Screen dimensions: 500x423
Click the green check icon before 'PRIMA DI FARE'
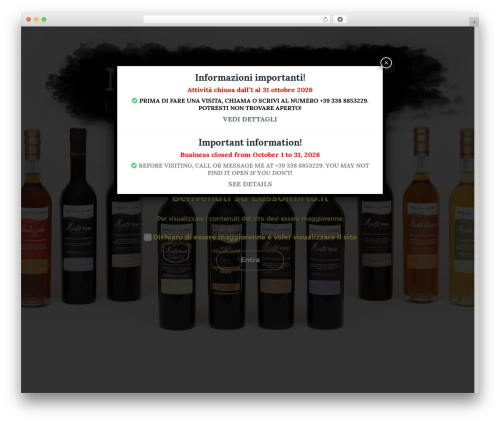134,100
